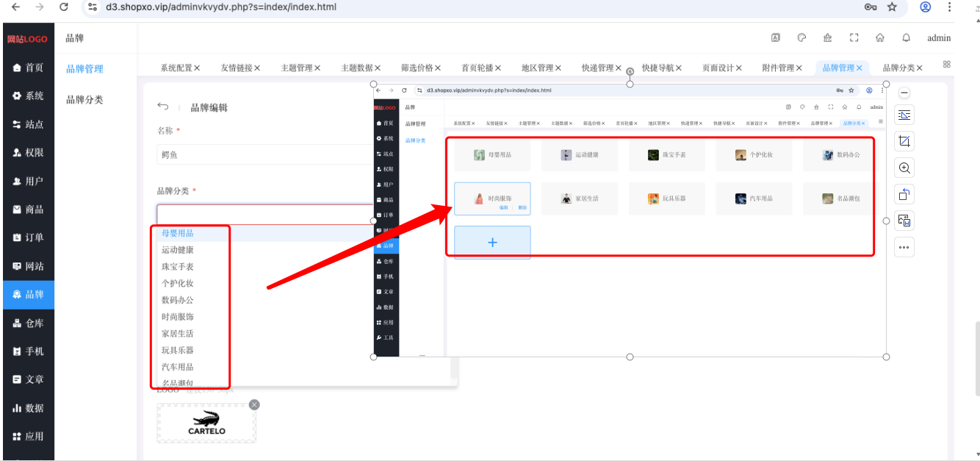
Task: Open the 数据 section in the sidebar
Action: [x=27, y=408]
